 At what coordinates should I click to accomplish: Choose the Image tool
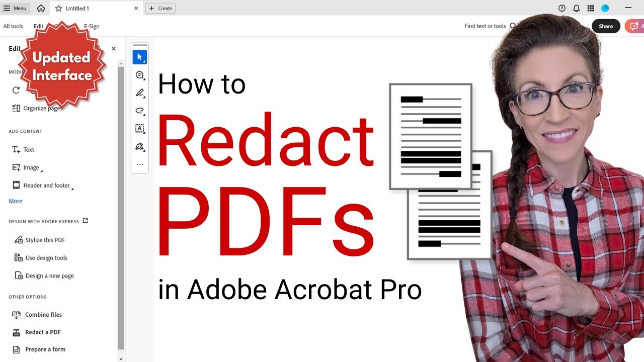(x=25, y=167)
